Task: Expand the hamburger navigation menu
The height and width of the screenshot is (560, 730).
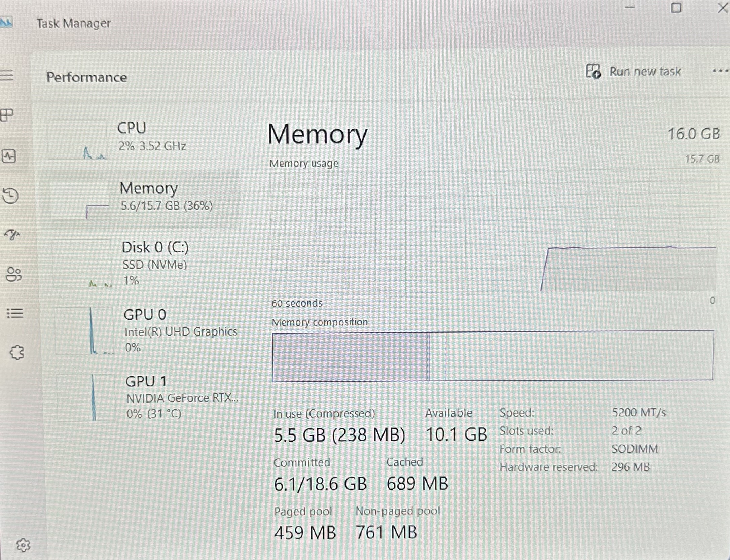Action: click(x=6, y=75)
